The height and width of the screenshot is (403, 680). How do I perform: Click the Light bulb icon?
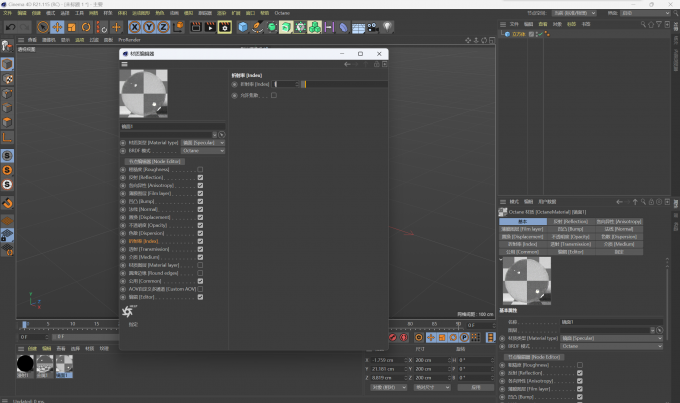pyautogui.click(x=387, y=27)
